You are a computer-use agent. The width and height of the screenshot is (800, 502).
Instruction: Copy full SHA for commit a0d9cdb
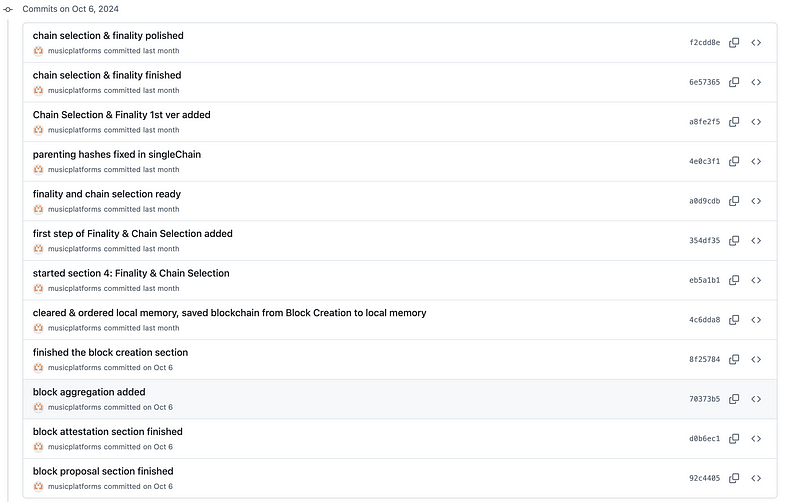(734, 201)
